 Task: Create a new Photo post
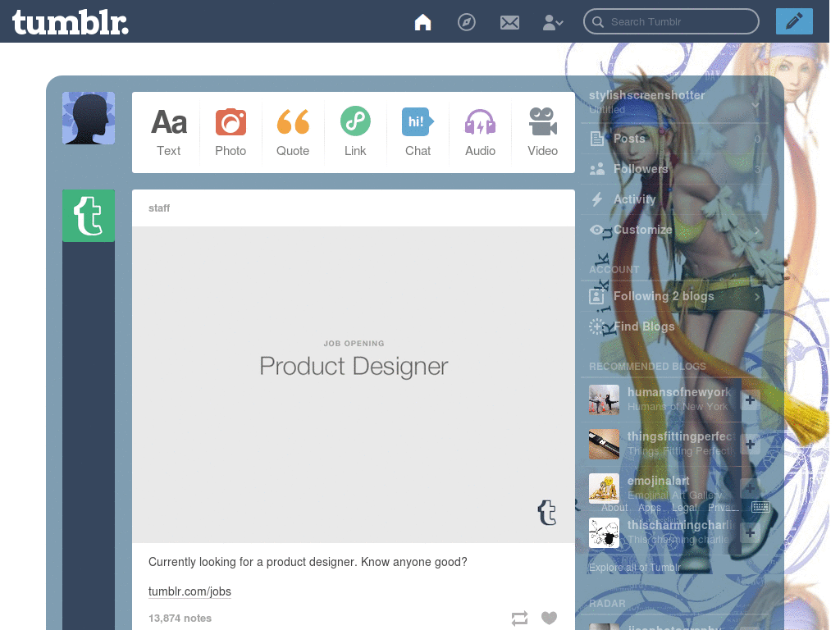point(231,132)
